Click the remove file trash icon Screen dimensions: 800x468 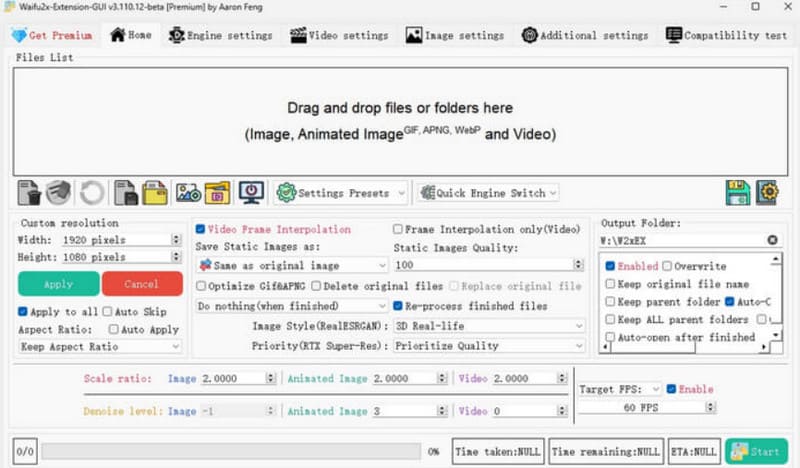28,192
